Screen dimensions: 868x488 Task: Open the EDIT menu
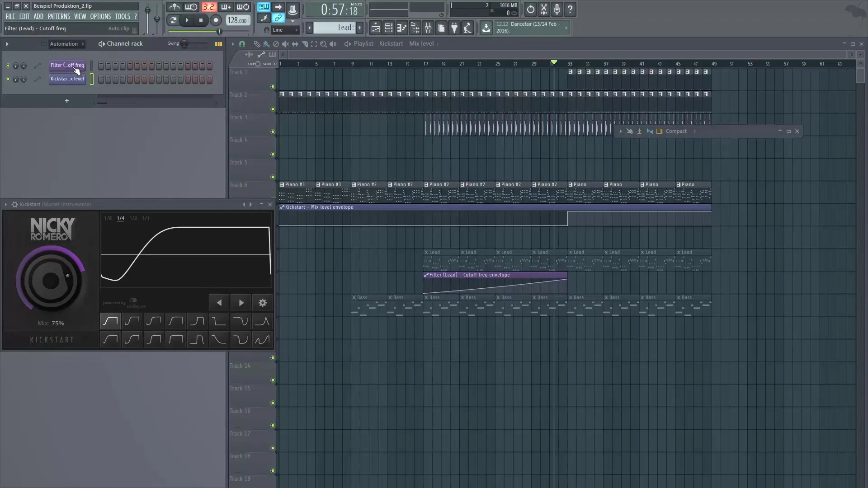coord(24,16)
